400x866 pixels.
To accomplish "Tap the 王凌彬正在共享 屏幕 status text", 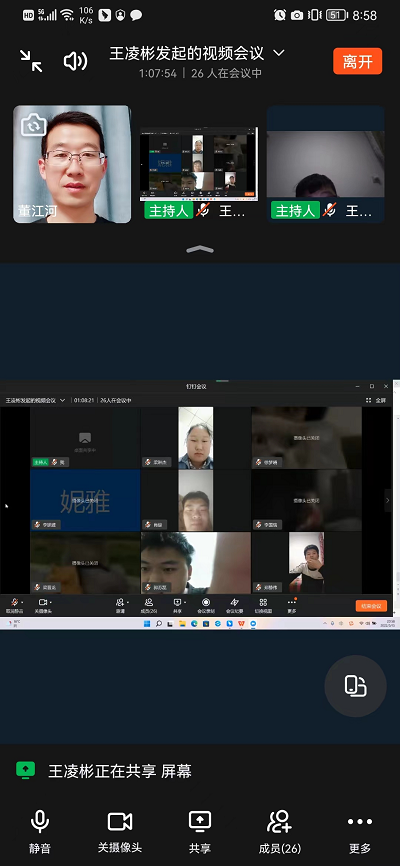I will 120,772.
